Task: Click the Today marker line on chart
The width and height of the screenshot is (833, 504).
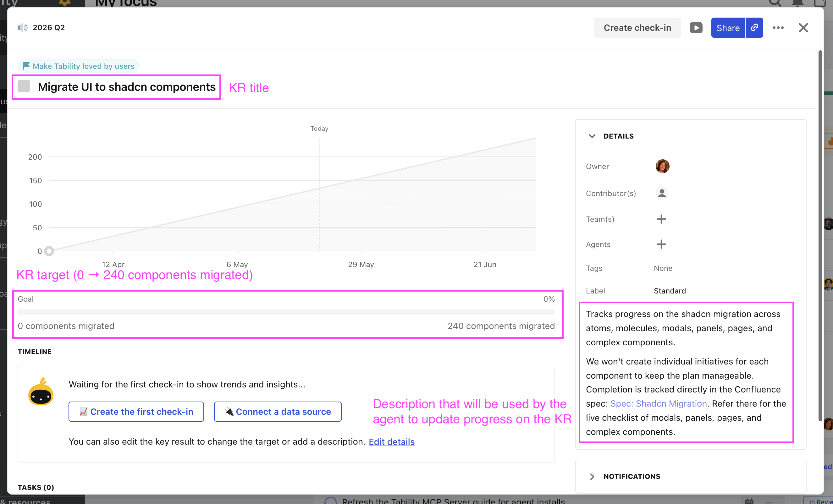Action: click(x=319, y=194)
